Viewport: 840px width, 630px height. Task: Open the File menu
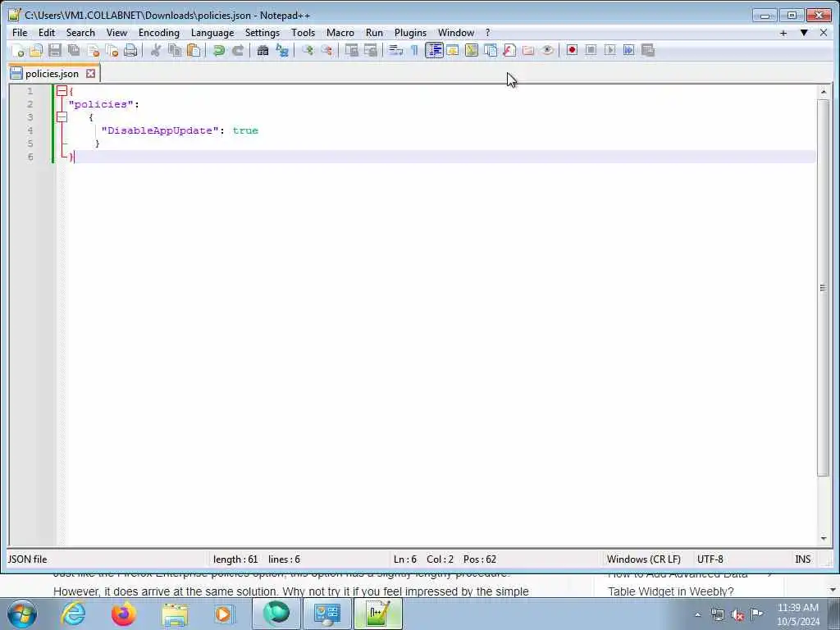20,33
